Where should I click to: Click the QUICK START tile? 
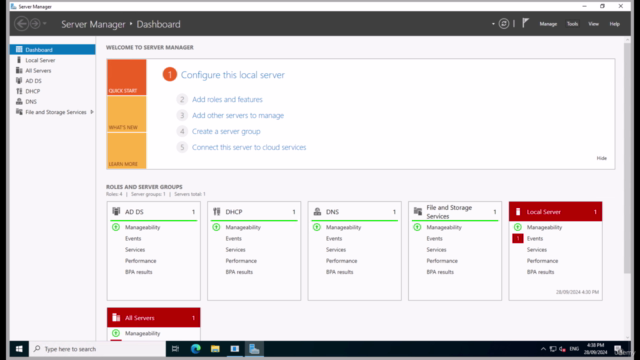[x=127, y=77]
